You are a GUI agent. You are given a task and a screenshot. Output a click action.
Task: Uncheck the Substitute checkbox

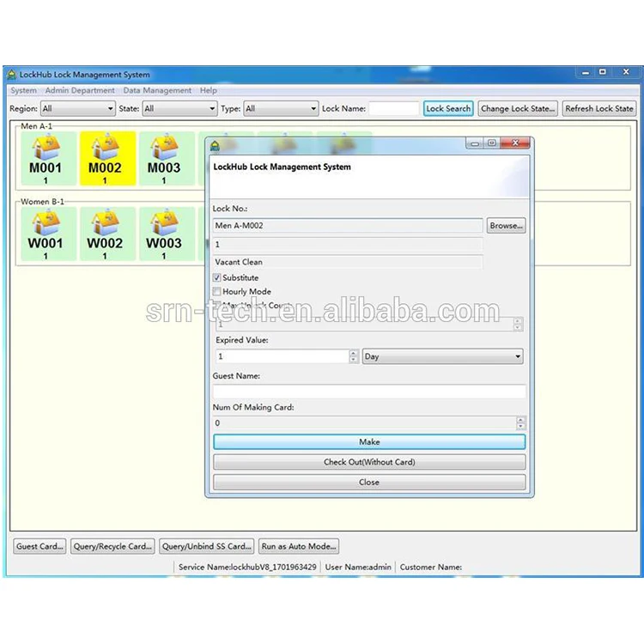[216, 278]
